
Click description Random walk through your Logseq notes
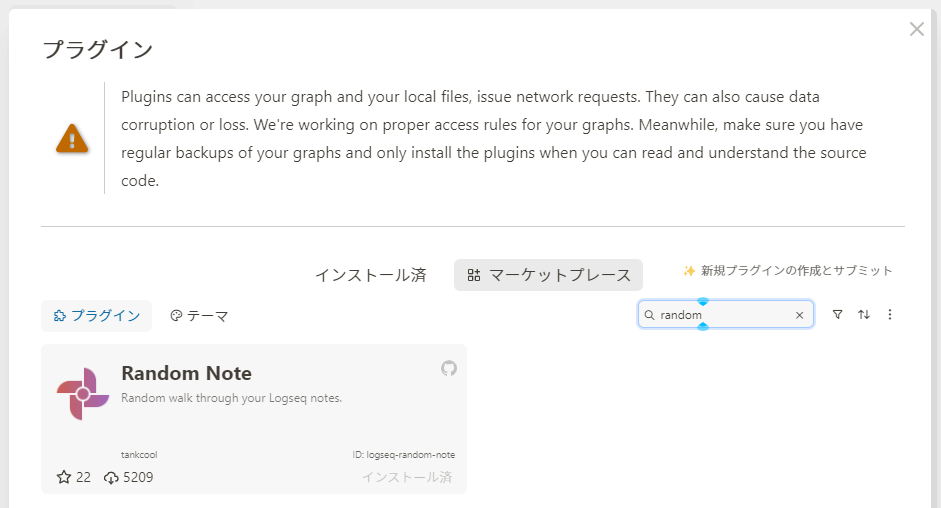tap(232, 398)
